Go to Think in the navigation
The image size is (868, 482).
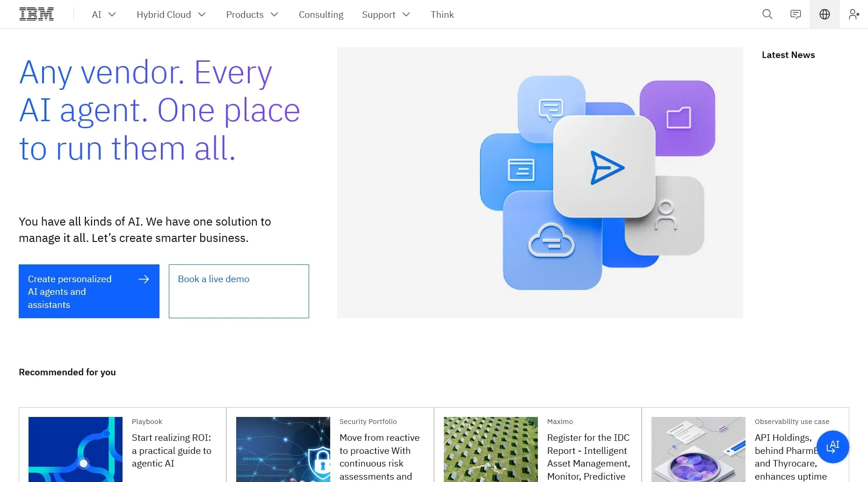442,15
